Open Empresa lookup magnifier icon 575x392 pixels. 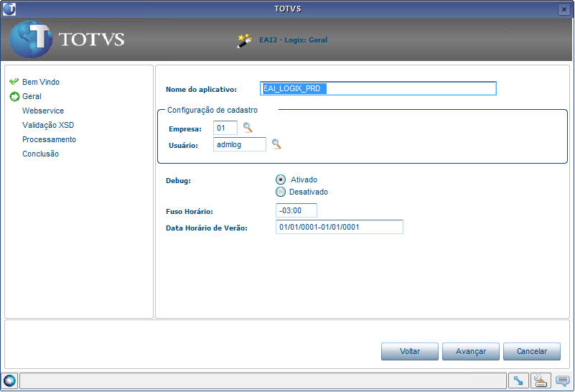coord(248,128)
